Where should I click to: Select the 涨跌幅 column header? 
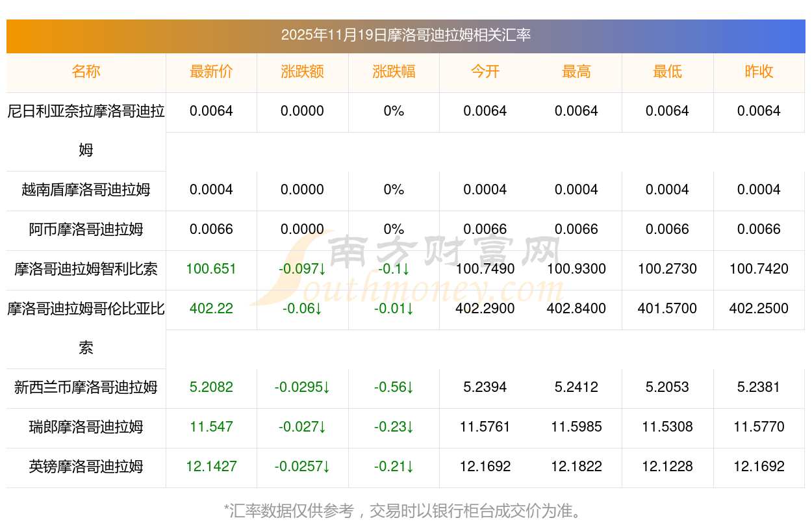(x=394, y=71)
